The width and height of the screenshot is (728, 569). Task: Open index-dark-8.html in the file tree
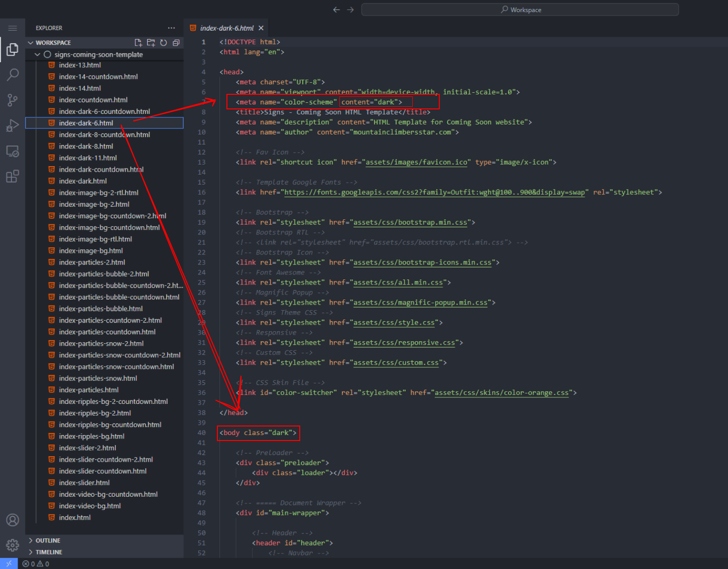point(86,146)
